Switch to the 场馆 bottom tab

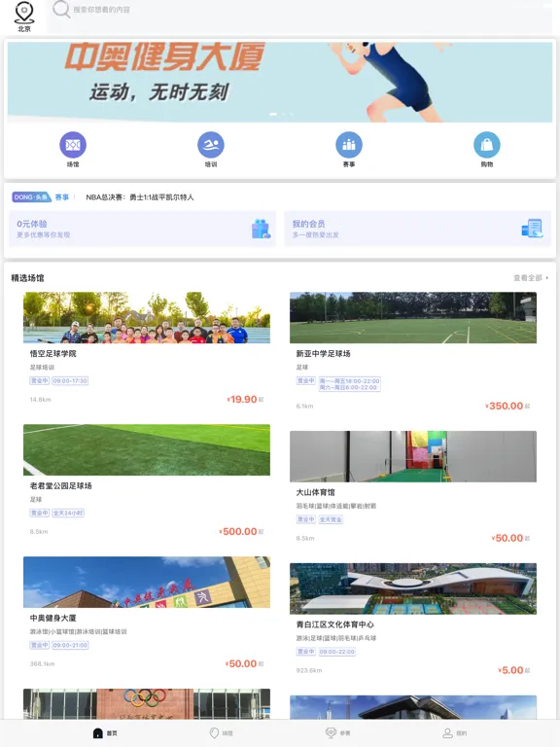tap(222, 733)
